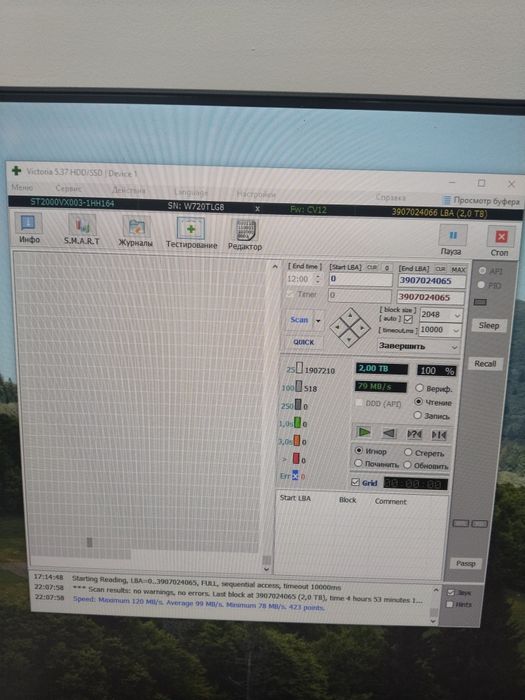Select the Чтение read radio button
This screenshot has width=525, height=700.
click(418, 402)
